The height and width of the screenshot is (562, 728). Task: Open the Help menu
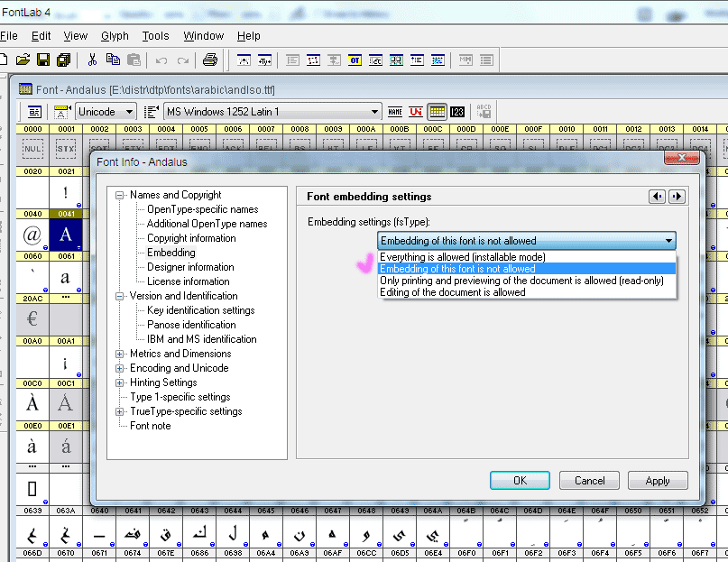248,36
